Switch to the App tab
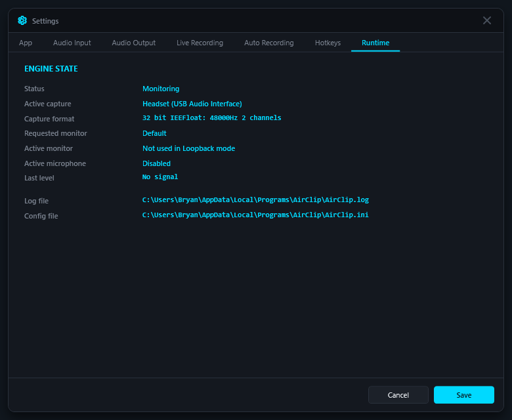This screenshot has height=420, width=512. (x=26, y=43)
